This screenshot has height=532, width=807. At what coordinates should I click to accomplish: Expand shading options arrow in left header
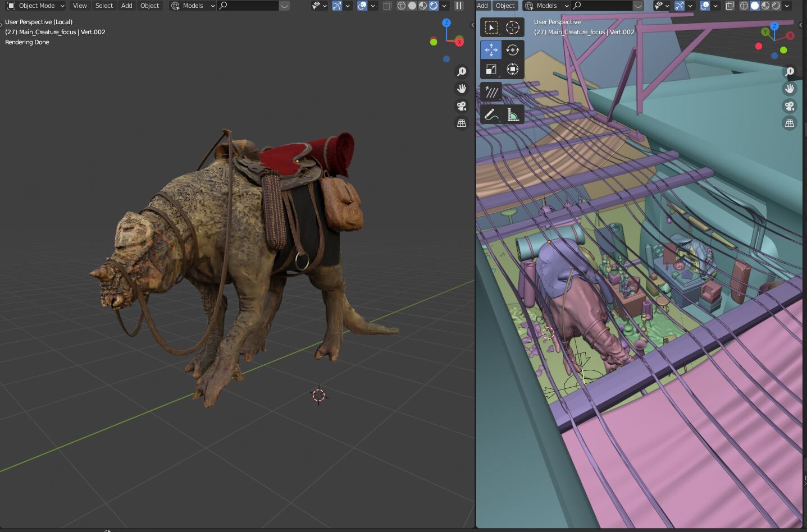pyautogui.click(x=445, y=6)
